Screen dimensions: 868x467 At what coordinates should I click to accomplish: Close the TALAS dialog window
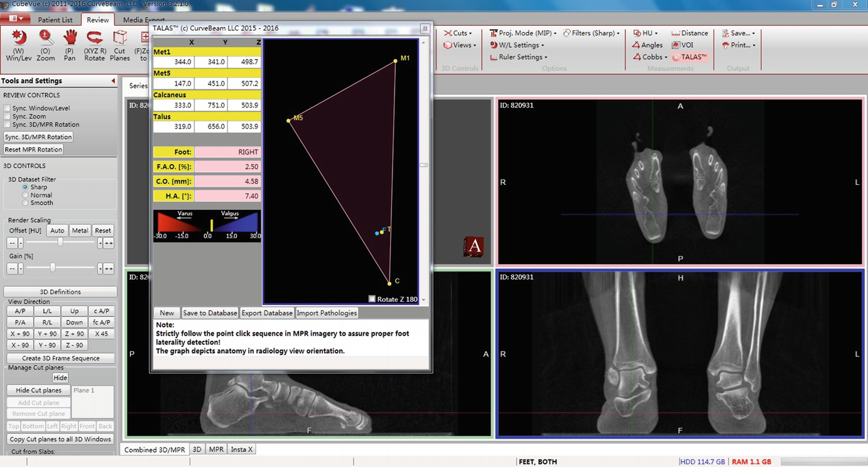pyautogui.click(x=425, y=28)
